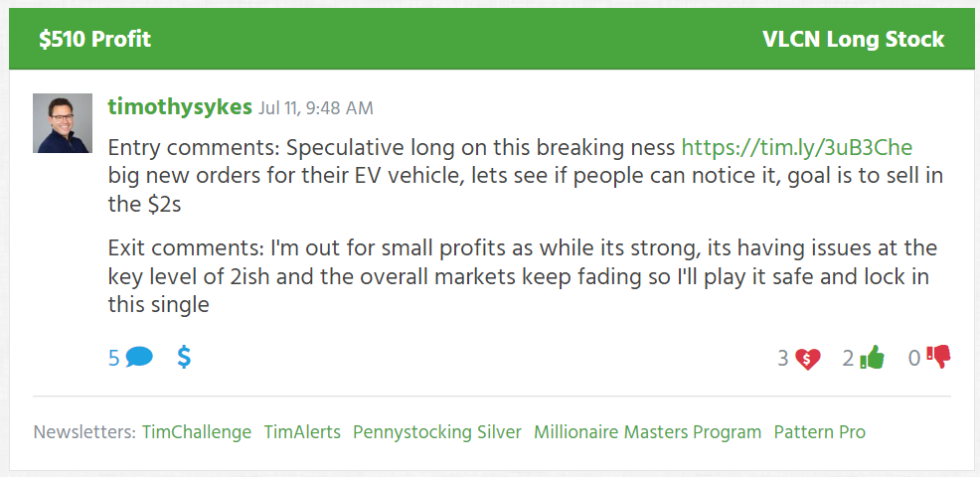The height and width of the screenshot is (477, 980).
Task: Open the timothysykes profile photo
Action: (x=63, y=123)
